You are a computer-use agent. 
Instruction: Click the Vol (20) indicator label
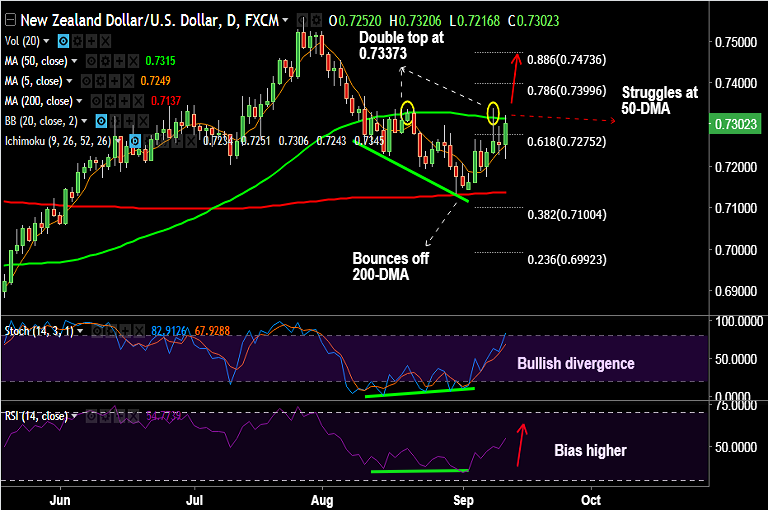pos(23,41)
